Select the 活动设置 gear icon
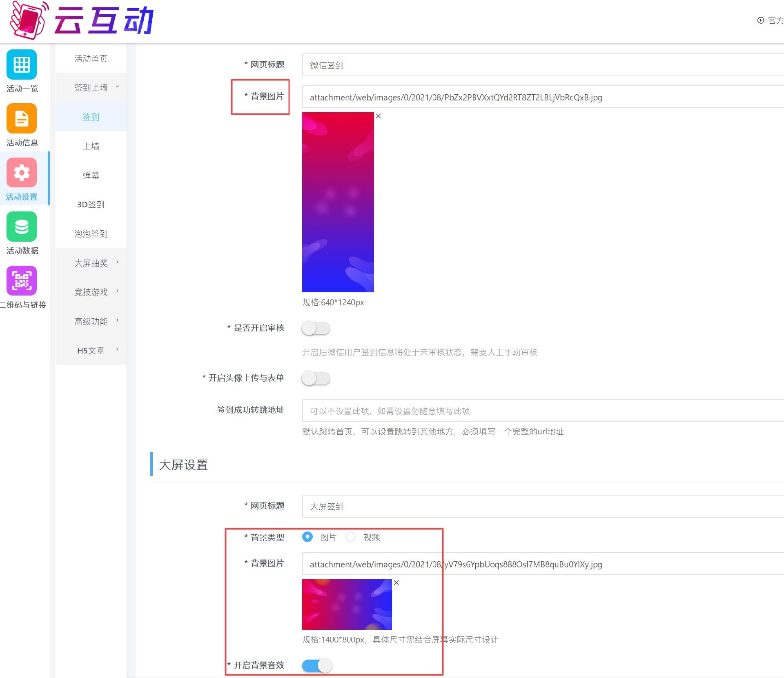Screen dimensions: 784x678 [22, 173]
